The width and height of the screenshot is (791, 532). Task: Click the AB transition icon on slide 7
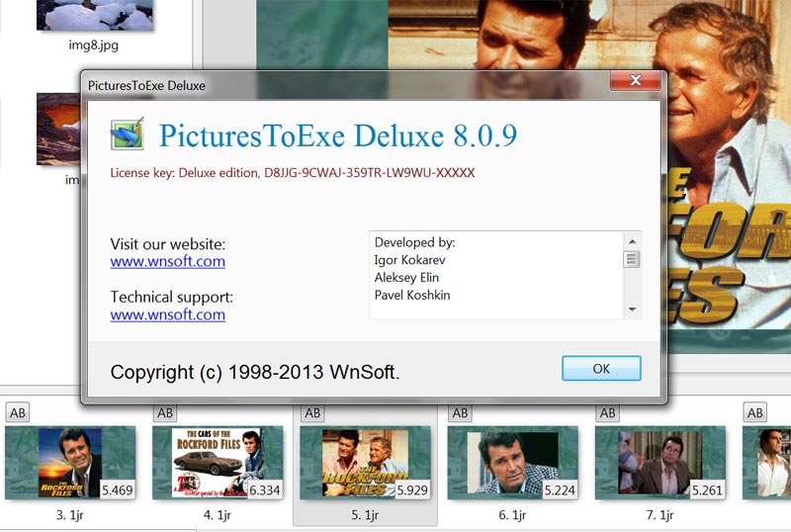click(x=607, y=412)
